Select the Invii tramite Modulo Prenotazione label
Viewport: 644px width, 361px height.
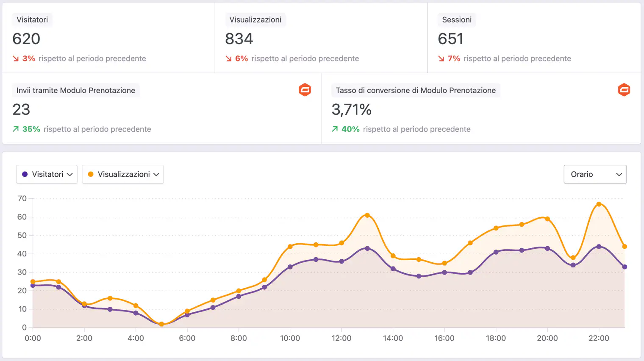[x=76, y=90]
